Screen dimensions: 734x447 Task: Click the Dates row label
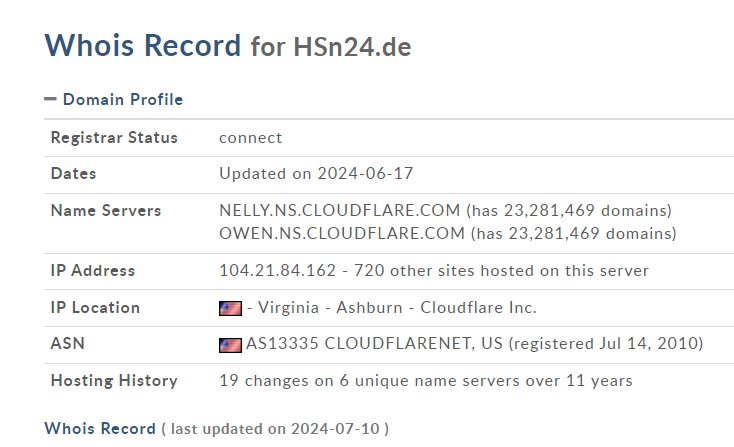pyautogui.click(x=73, y=174)
